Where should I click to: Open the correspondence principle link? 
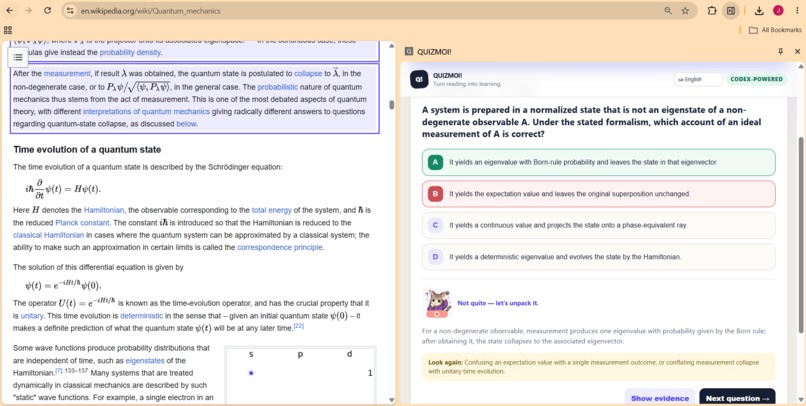pyautogui.click(x=280, y=247)
